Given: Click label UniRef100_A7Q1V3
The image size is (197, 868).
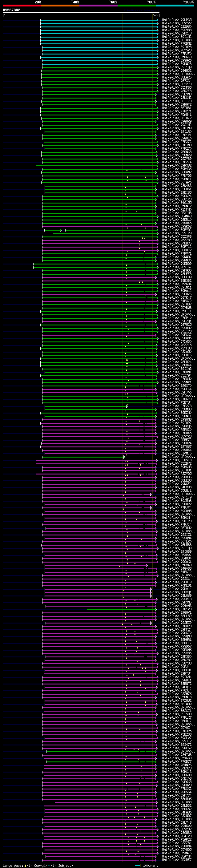Looking at the screenshot, I should [177, 609].
